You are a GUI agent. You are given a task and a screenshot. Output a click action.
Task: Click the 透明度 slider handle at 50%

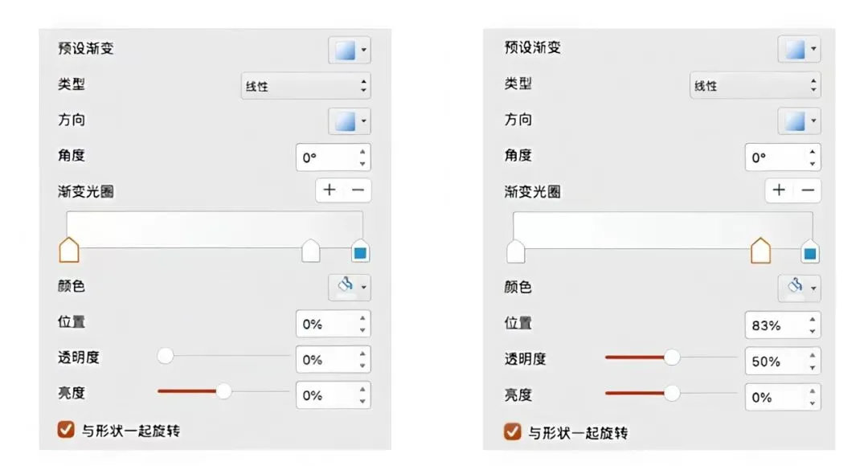pos(672,358)
